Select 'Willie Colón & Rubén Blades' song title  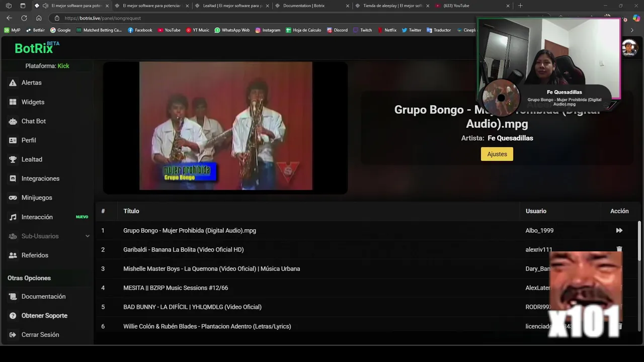tap(207, 326)
